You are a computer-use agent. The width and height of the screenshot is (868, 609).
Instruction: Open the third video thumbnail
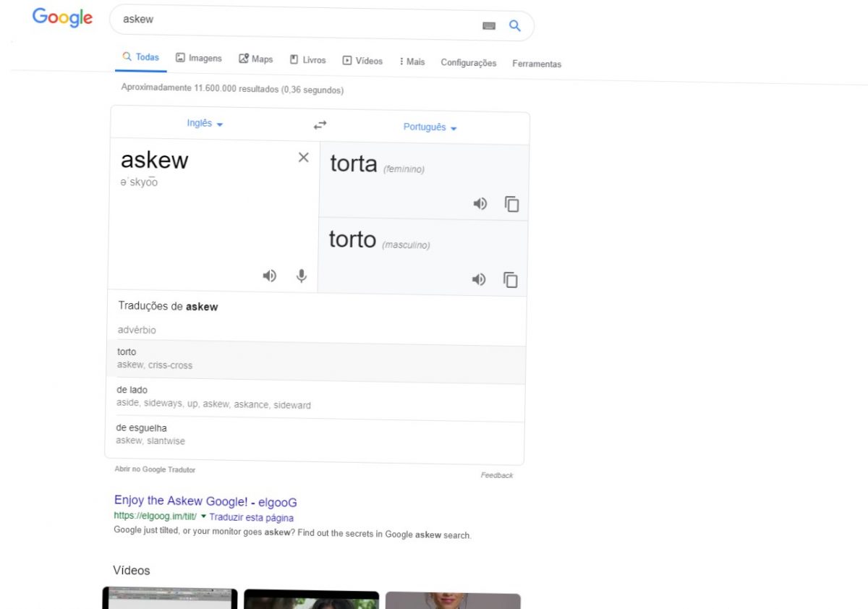[x=453, y=600]
